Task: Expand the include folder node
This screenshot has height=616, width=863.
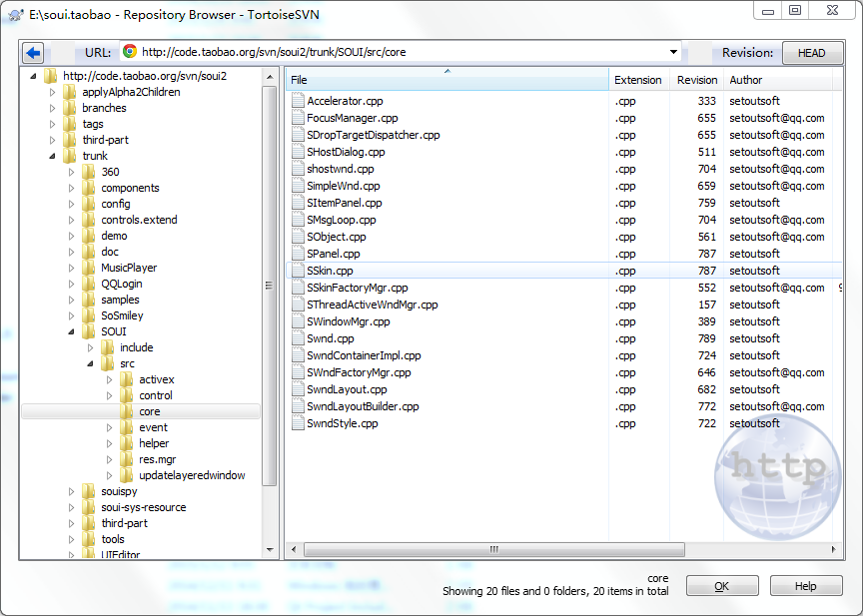Action: (90, 347)
